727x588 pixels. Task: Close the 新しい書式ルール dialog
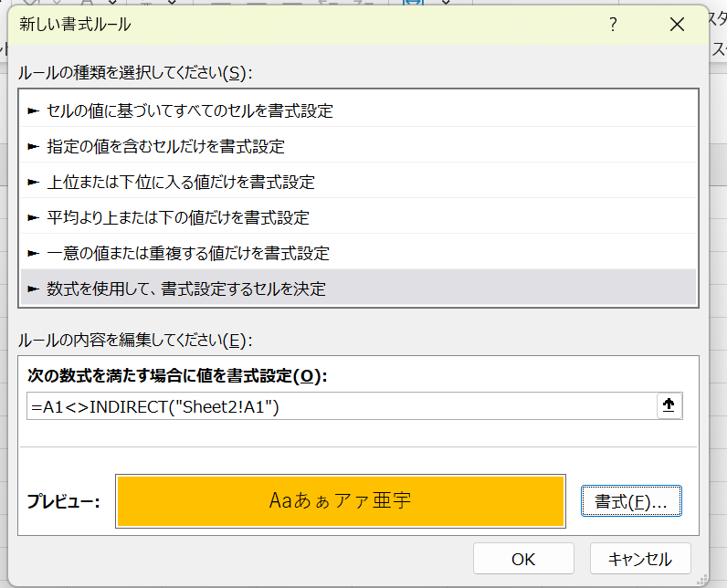tap(677, 25)
